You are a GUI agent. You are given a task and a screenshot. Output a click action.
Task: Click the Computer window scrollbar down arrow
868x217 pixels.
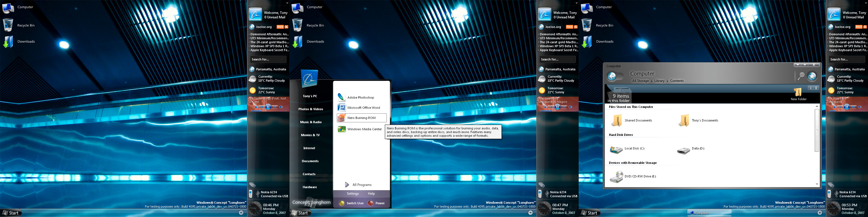[x=817, y=184]
